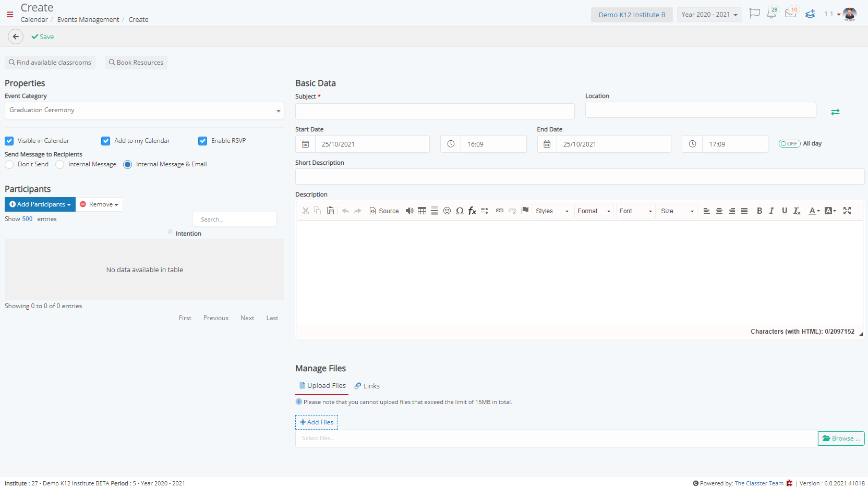
Task: Toggle underline formatting
Action: (785, 211)
